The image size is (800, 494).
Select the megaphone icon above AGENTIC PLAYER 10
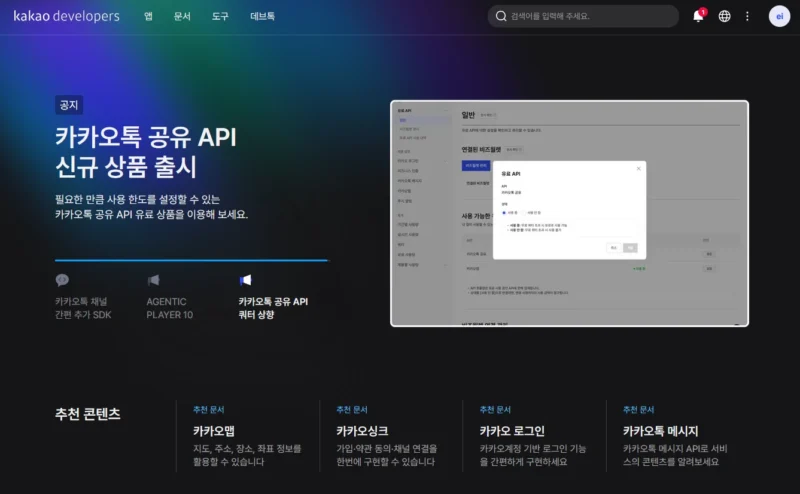154,280
